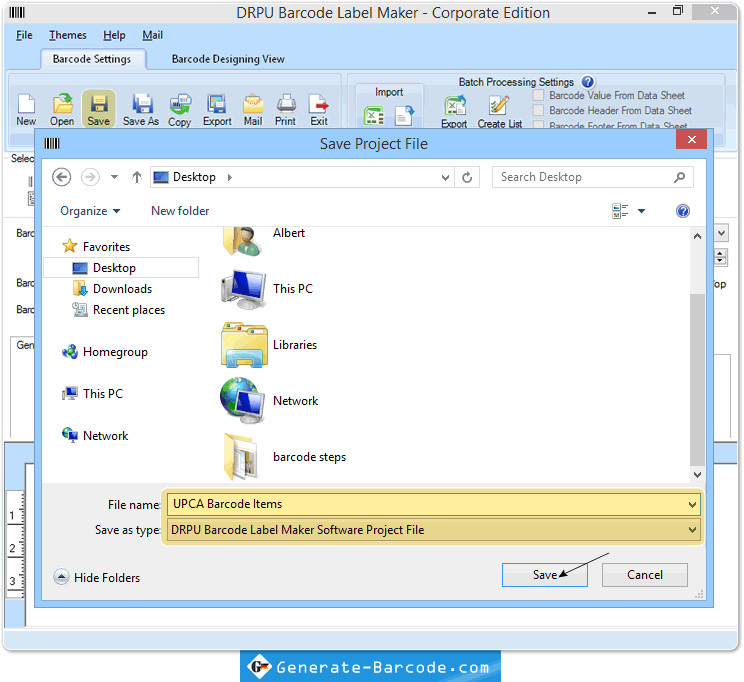Click the file list scroll down arrow
The image size is (744, 682).
click(x=697, y=475)
